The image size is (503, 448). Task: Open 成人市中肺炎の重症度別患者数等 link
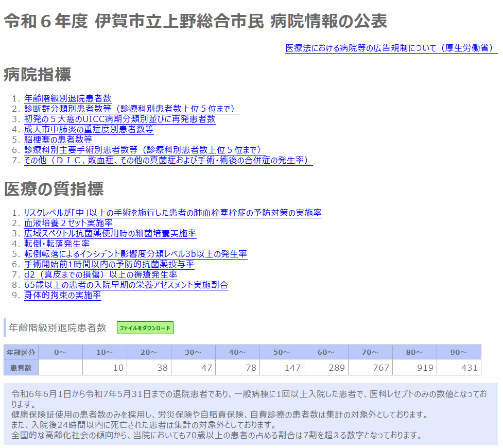pos(89,129)
